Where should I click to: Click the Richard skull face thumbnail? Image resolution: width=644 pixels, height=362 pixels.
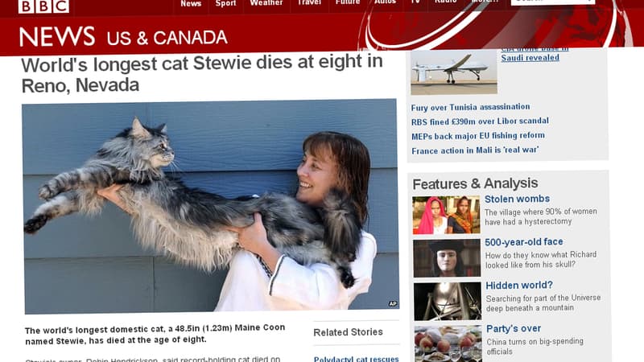tap(447, 258)
